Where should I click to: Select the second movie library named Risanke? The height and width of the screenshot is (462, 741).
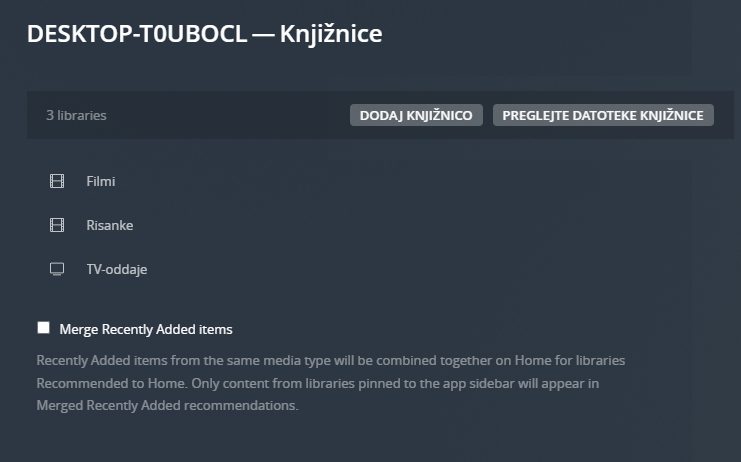click(380, 225)
